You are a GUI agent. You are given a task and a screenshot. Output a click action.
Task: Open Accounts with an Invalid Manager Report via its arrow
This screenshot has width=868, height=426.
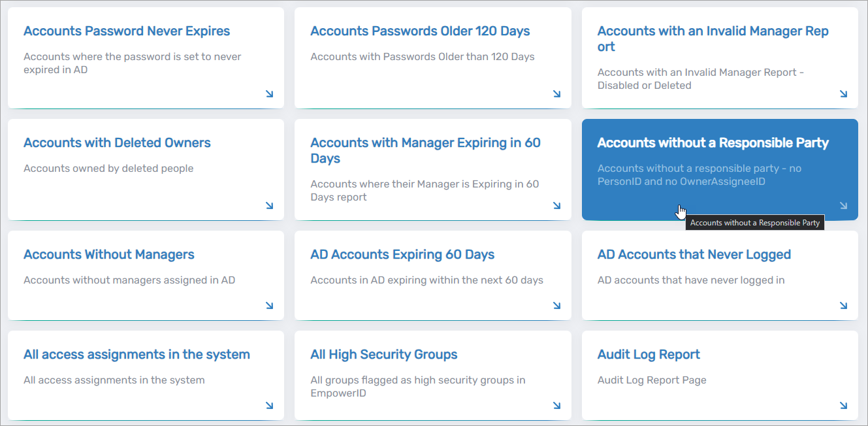pos(843,94)
